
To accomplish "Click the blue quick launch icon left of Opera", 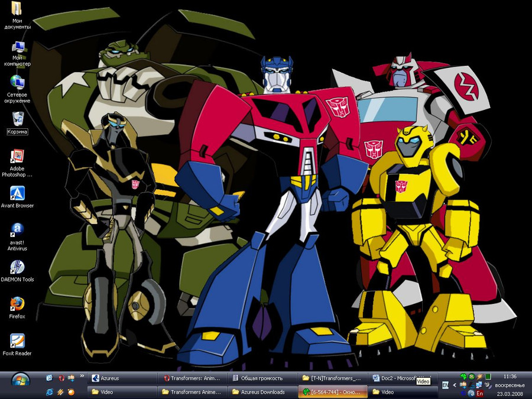I will pos(50,378).
